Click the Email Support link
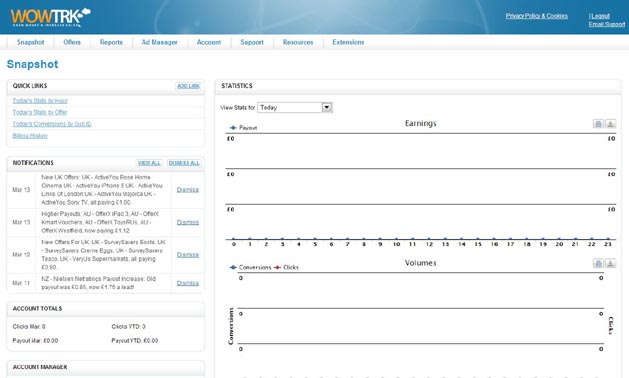The image size is (629, 378). tap(607, 24)
